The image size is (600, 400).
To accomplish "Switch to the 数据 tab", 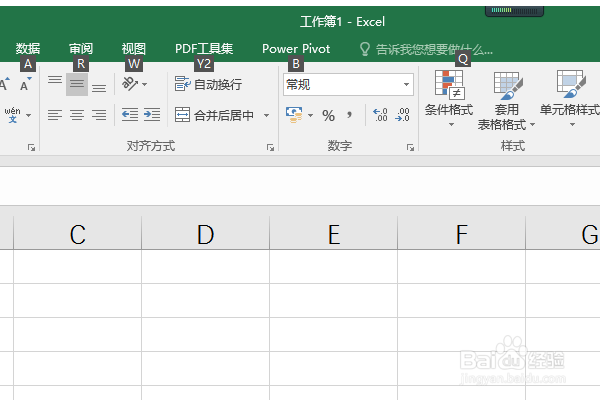I will pos(28,49).
